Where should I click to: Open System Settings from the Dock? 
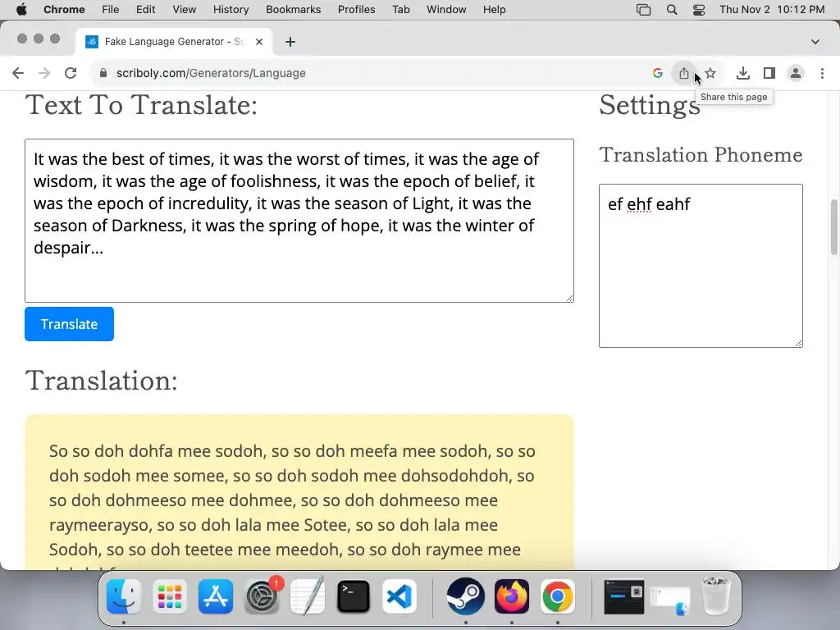coord(262,597)
